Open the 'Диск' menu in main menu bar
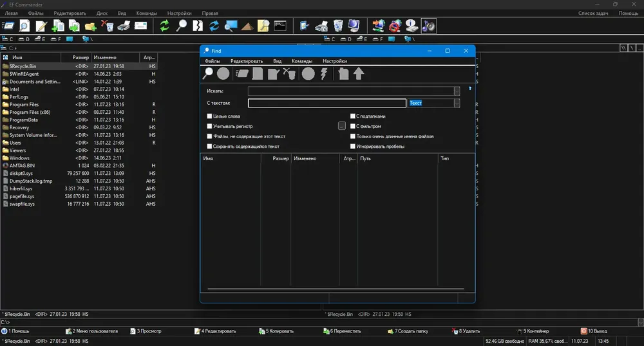This screenshot has height=346, width=644. (102, 13)
